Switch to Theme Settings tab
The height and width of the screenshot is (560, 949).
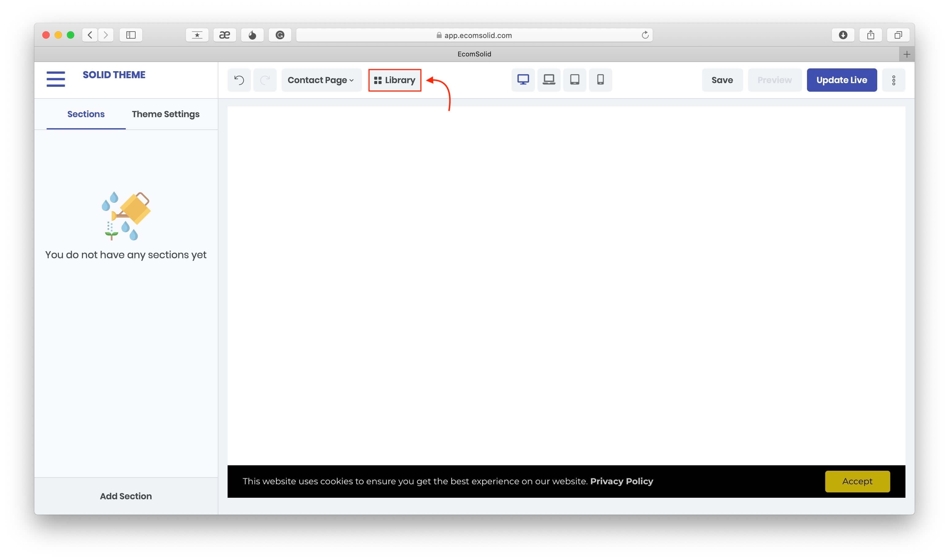pos(166,114)
